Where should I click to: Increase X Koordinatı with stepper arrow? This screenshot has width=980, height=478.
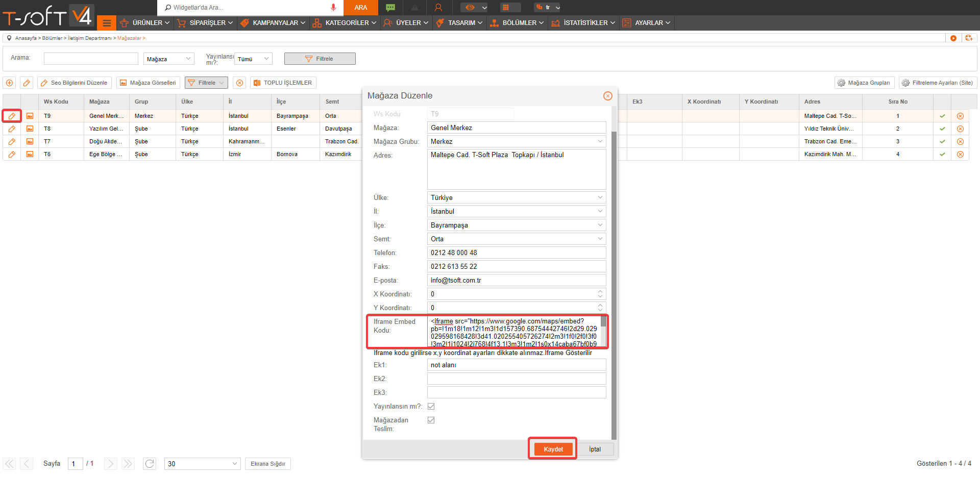(x=600, y=291)
